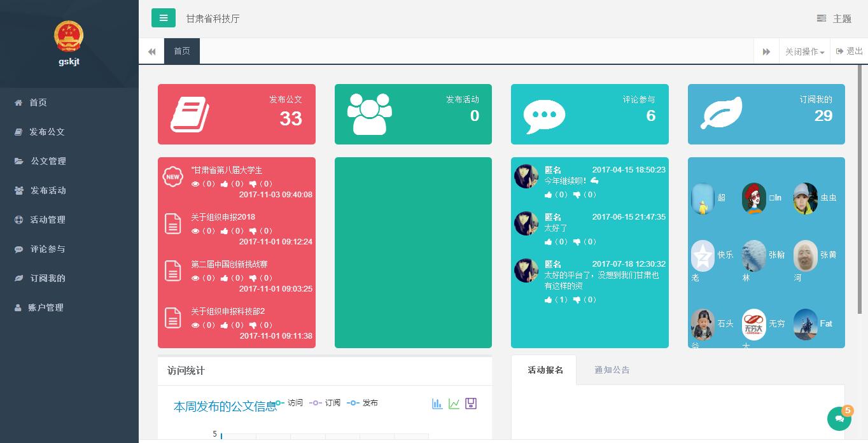Toggle the 访问 series in chart legend
The width and height of the screenshot is (868, 443).
(290, 403)
